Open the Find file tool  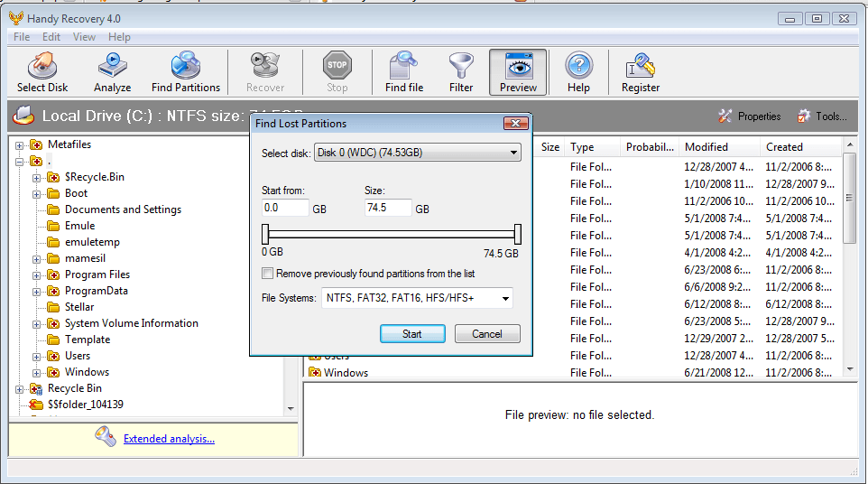[404, 72]
